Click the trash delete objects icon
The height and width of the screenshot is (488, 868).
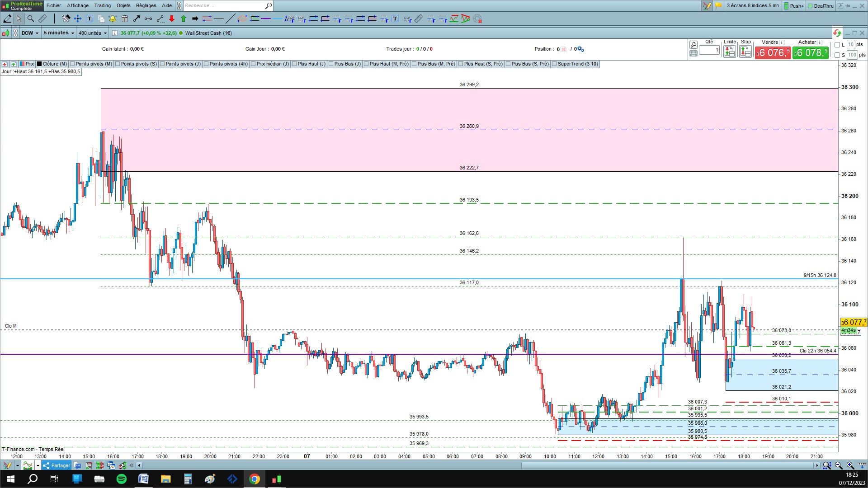pos(124,19)
